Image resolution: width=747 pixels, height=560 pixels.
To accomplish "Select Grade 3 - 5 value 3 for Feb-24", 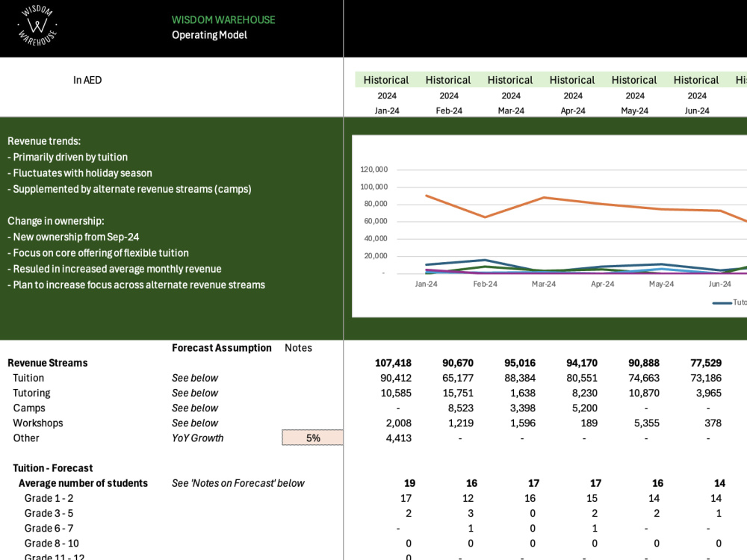I will tap(471, 514).
